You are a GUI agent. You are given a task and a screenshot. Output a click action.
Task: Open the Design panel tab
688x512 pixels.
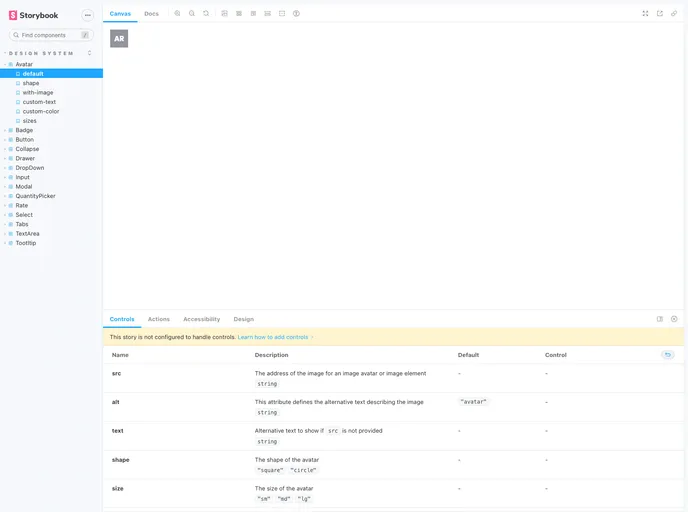click(x=244, y=319)
